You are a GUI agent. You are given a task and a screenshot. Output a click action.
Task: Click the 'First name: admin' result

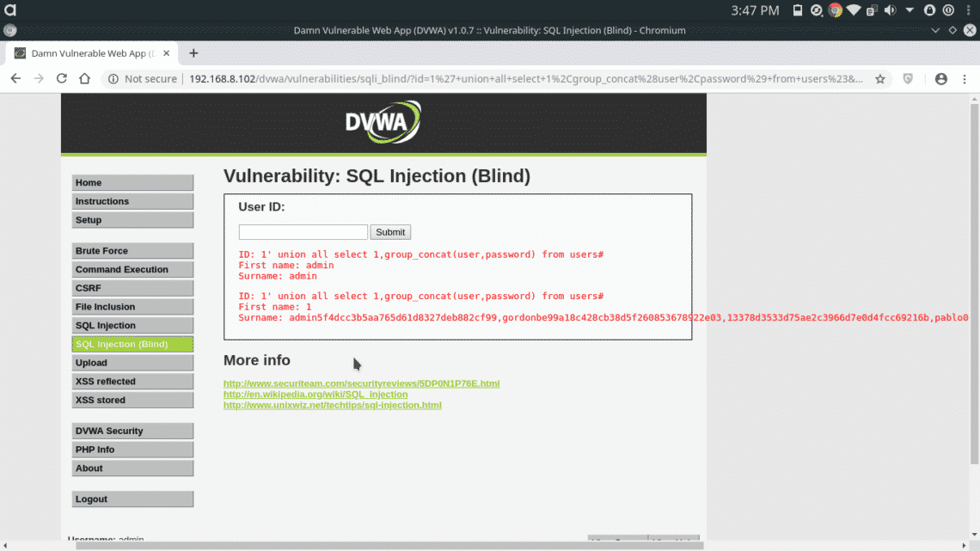pos(285,265)
